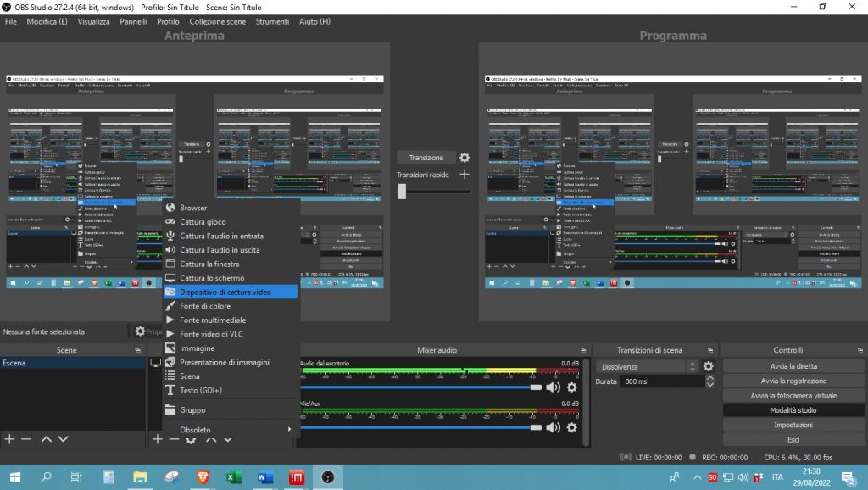868x490 pixels.
Task: Open Mic/Aux gear settings
Action: point(571,427)
